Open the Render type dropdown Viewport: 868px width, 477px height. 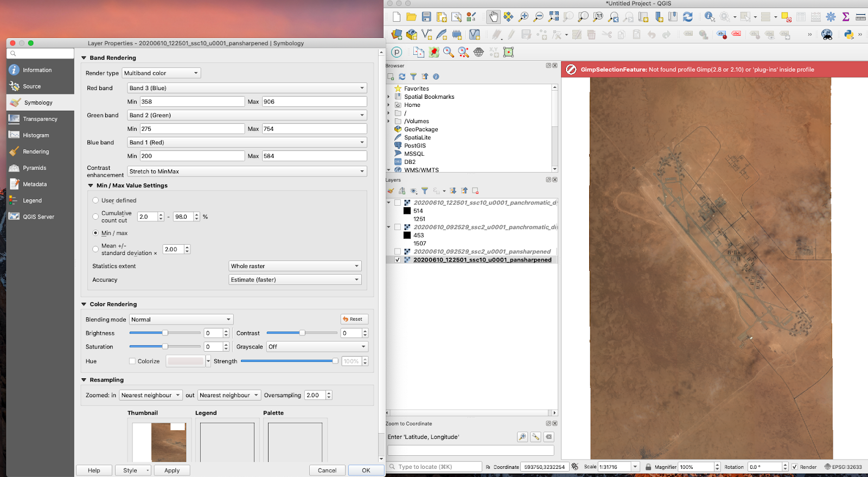(162, 73)
